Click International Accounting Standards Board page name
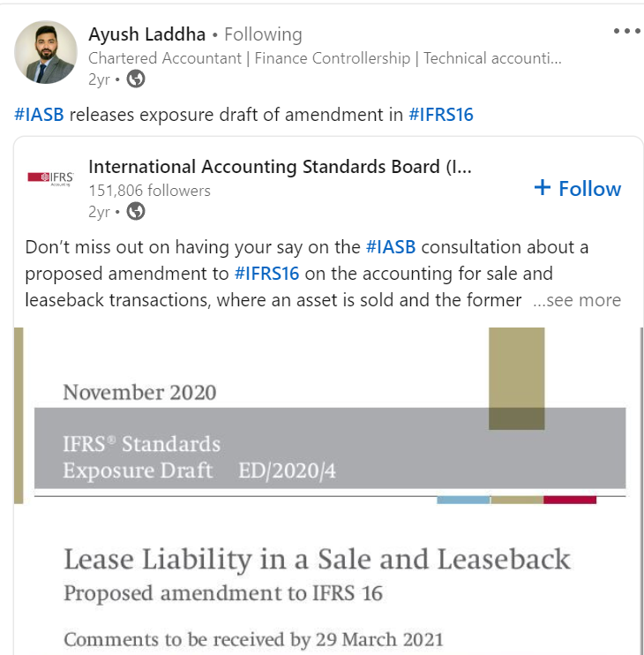Screen dimensions: 644x655 [281, 167]
